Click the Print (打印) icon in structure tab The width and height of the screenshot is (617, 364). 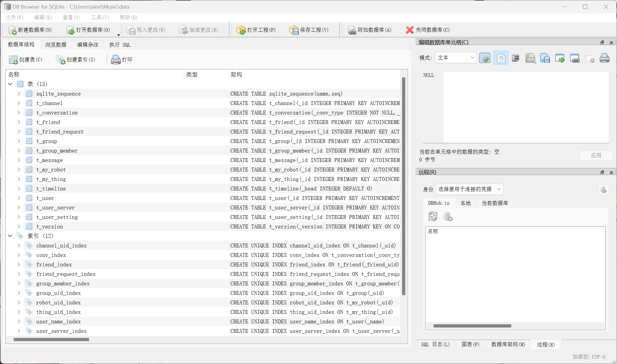click(116, 60)
